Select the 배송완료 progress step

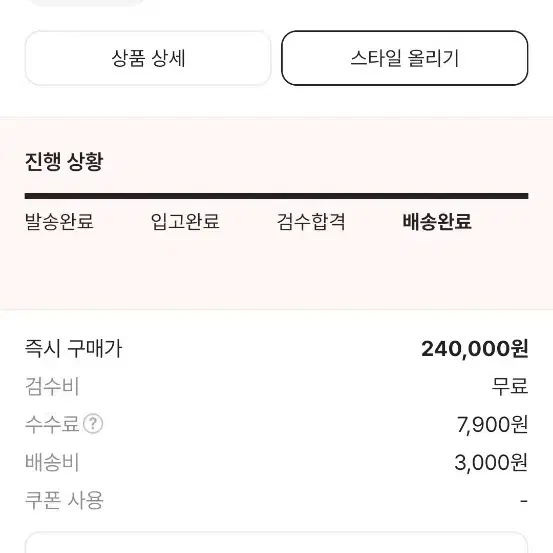[437, 221]
